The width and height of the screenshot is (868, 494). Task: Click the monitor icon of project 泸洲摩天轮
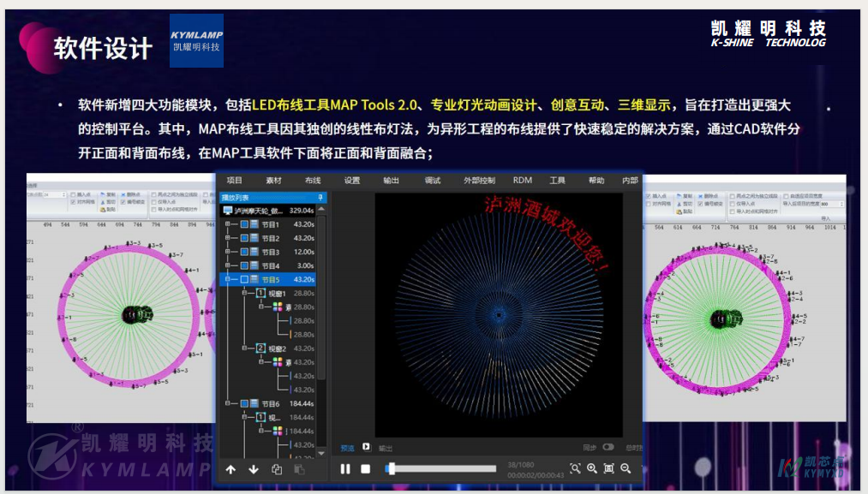click(228, 211)
